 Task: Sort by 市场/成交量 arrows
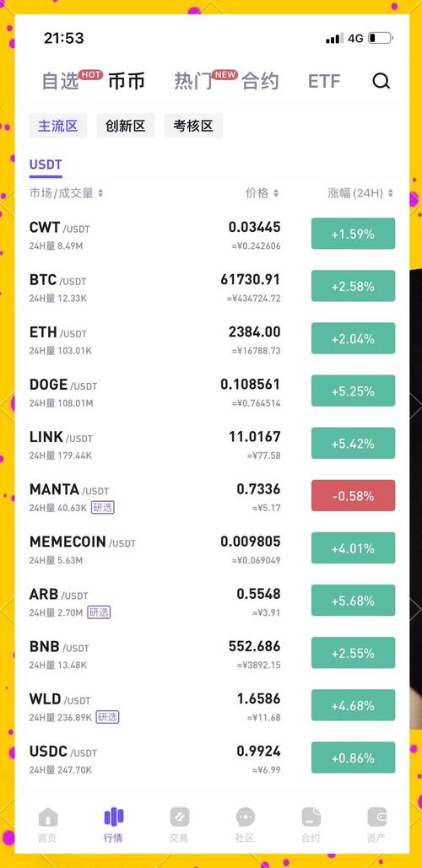[x=100, y=193]
